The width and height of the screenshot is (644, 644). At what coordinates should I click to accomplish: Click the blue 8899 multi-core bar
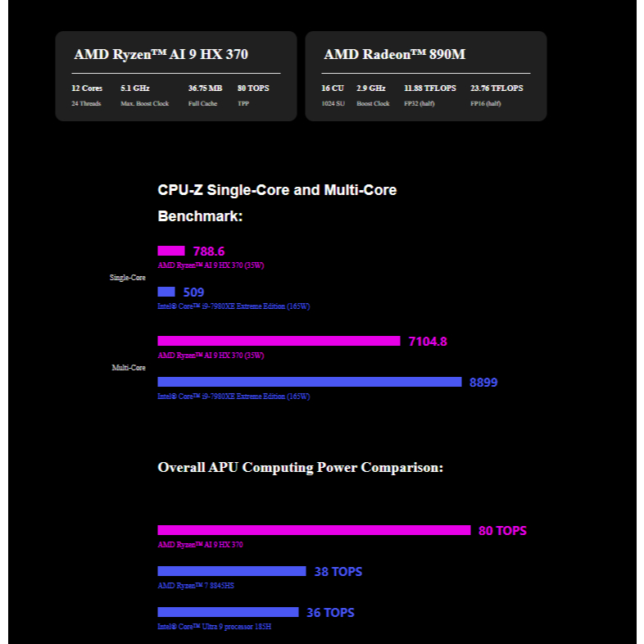click(x=309, y=382)
